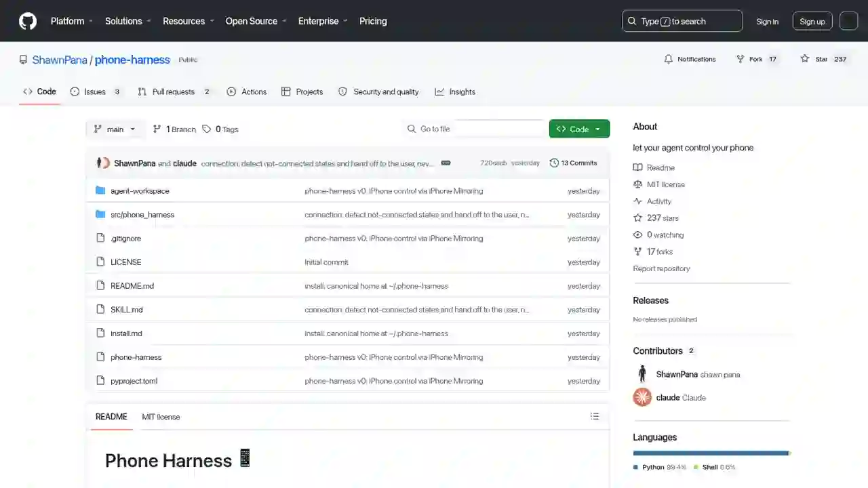
Task: Click the Sign in link
Action: click(767, 21)
